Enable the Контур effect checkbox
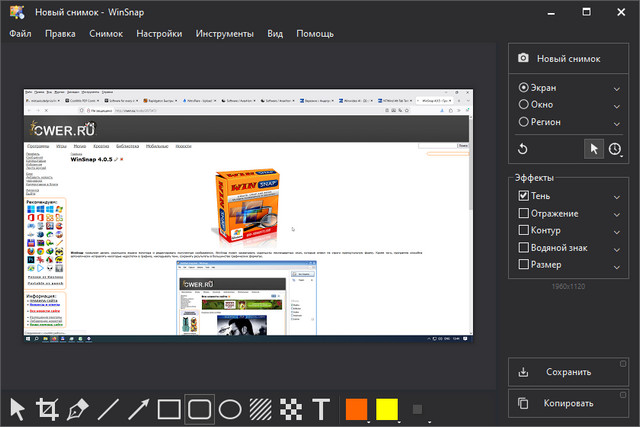This screenshot has height=427, width=640. 524,230
